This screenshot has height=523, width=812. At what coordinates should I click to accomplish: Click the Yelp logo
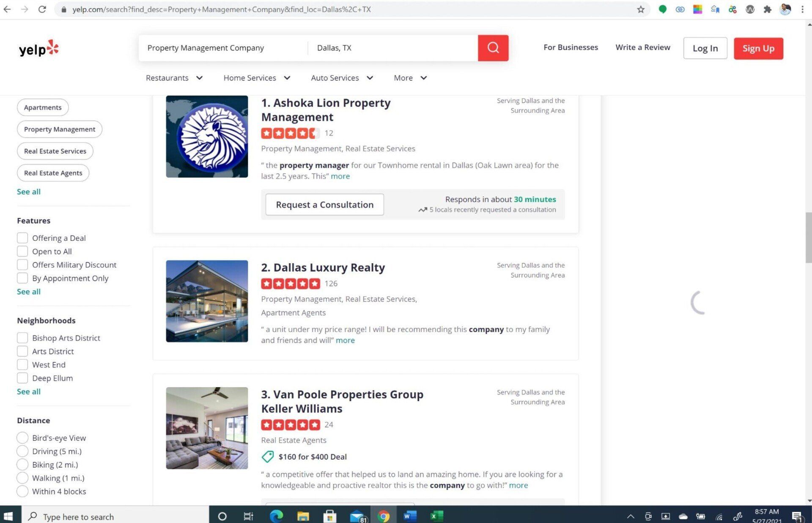click(39, 48)
